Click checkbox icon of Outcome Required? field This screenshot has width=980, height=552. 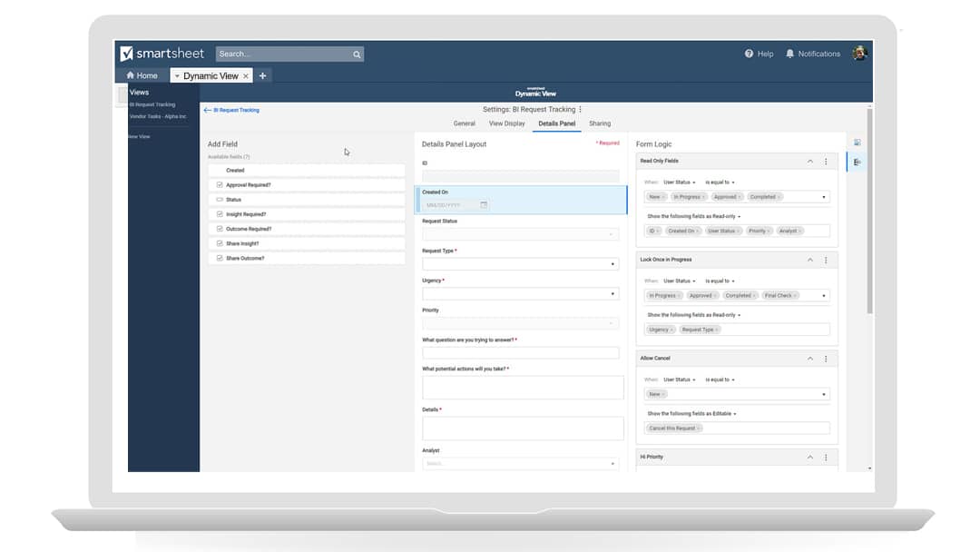point(220,229)
